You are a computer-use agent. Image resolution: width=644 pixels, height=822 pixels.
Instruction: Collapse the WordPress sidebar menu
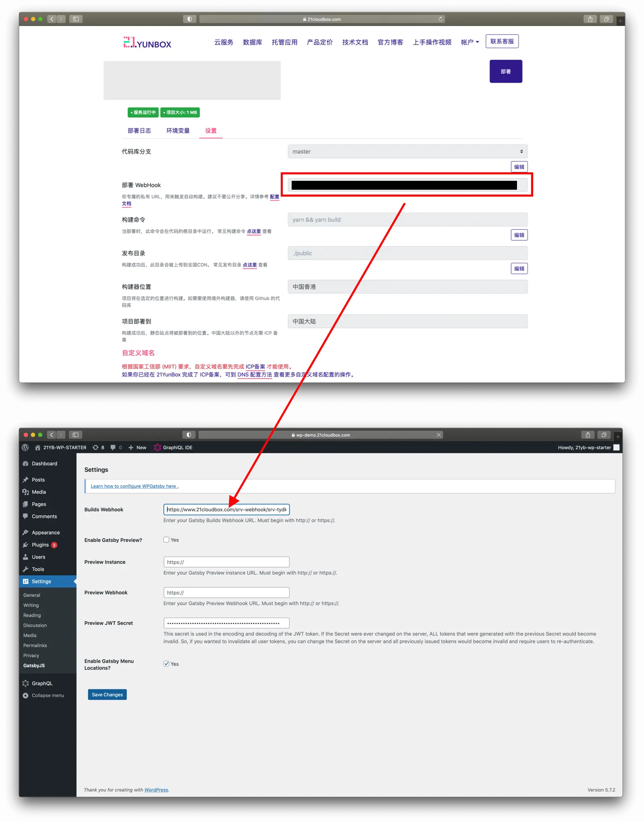tap(47, 695)
